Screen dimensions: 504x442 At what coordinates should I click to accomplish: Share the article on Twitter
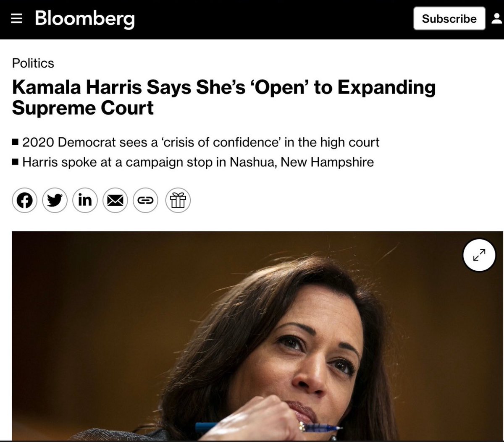55,199
